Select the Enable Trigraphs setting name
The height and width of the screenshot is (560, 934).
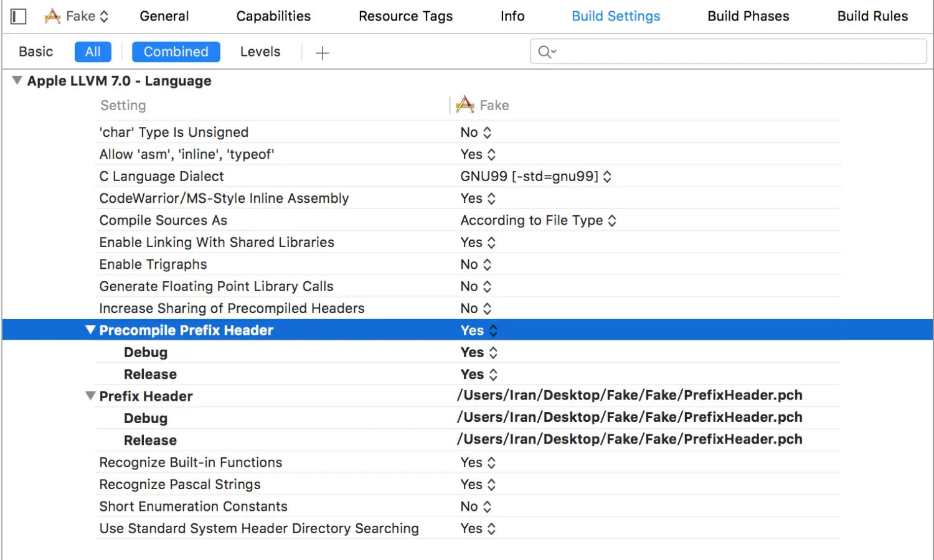(x=153, y=264)
